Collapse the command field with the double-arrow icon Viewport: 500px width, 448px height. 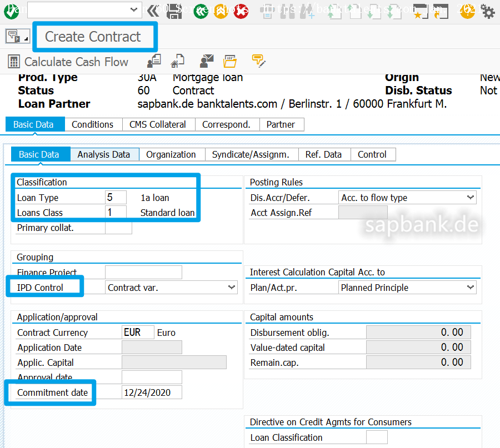[153, 11]
